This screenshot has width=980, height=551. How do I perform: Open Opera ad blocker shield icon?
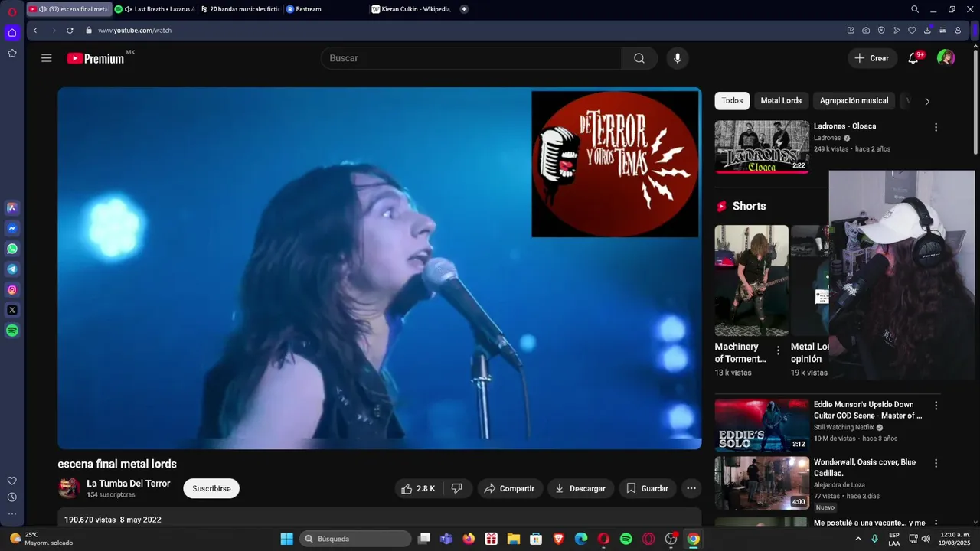click(881, 31)
